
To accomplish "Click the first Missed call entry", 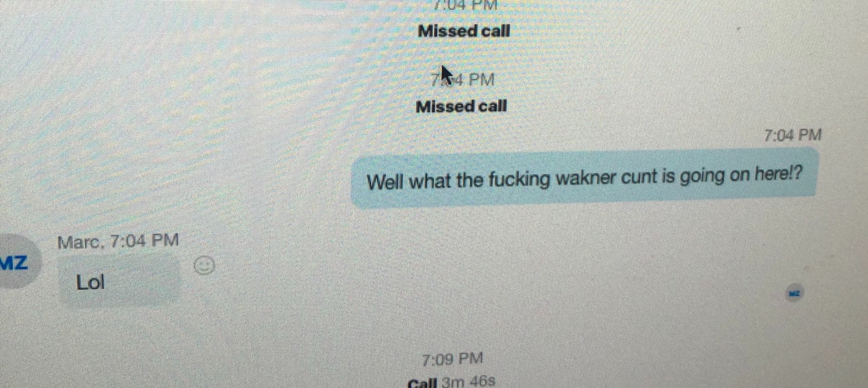I will tap(464, 31).
